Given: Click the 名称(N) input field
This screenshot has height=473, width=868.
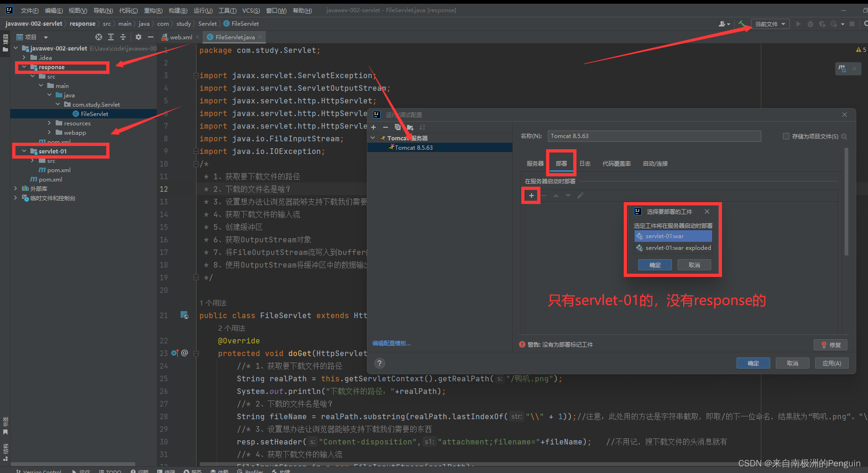Looking at the screenshot, I should pyautogui.click(x=654, y=136).
